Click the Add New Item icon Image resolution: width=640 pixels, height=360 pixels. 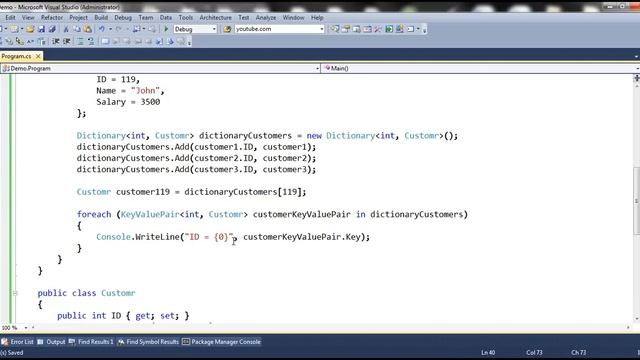pyautogui.click(x=14, y=29)
